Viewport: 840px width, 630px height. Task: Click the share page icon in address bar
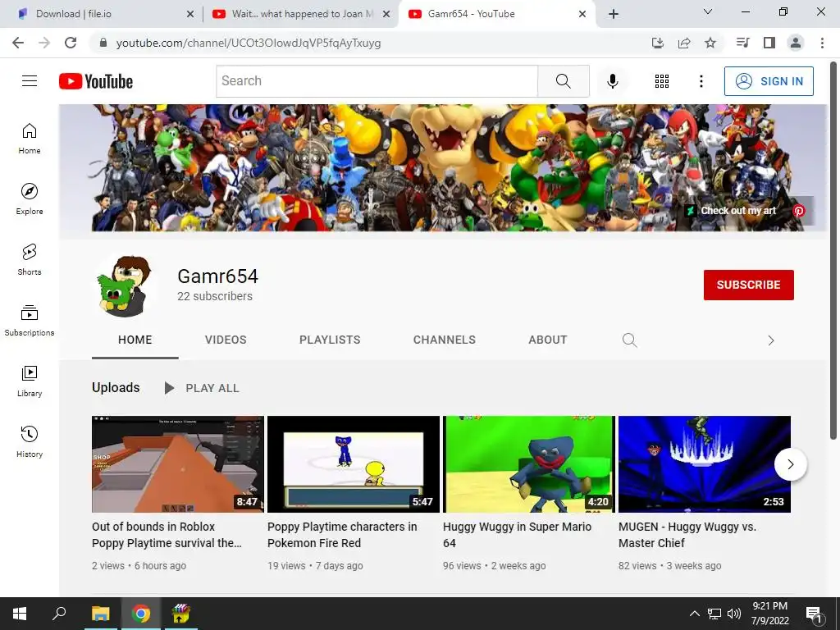683,43
